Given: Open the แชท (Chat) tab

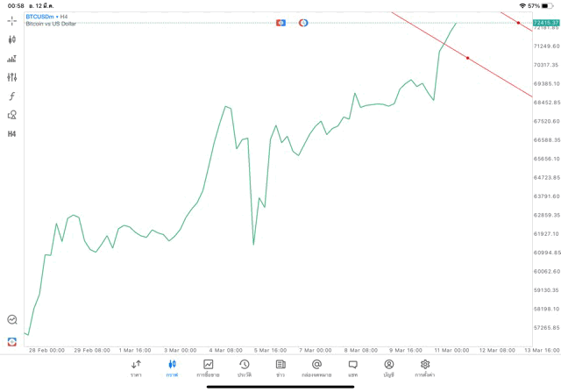Looking at the screenshot, I should [352, 367].
